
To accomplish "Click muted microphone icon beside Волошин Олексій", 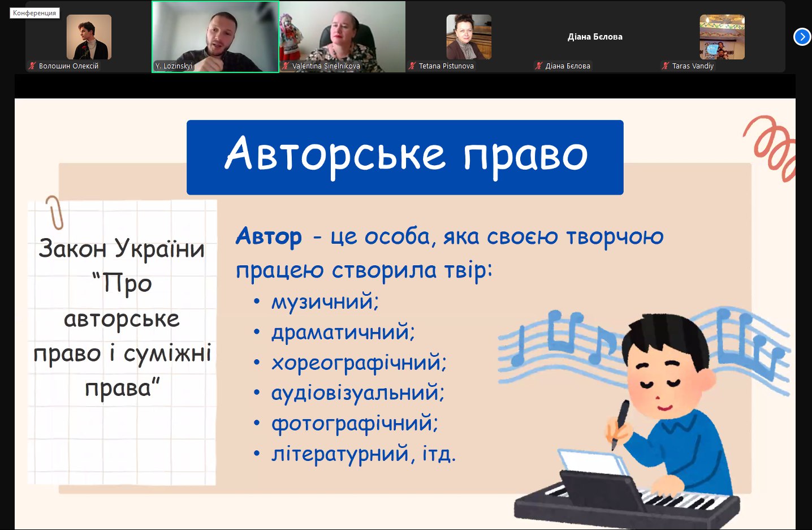I will click(32, 66).
